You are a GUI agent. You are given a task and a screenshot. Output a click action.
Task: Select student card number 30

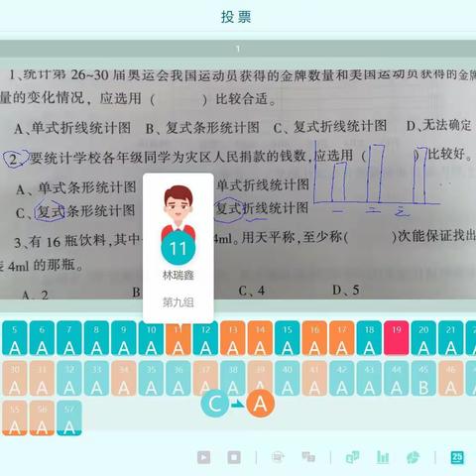15,378
